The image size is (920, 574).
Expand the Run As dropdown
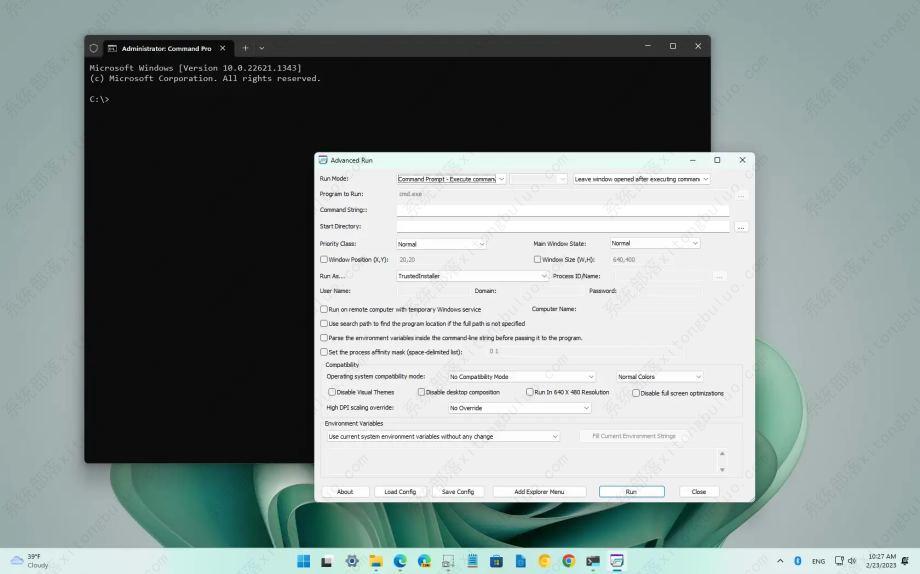click(472, 276)
